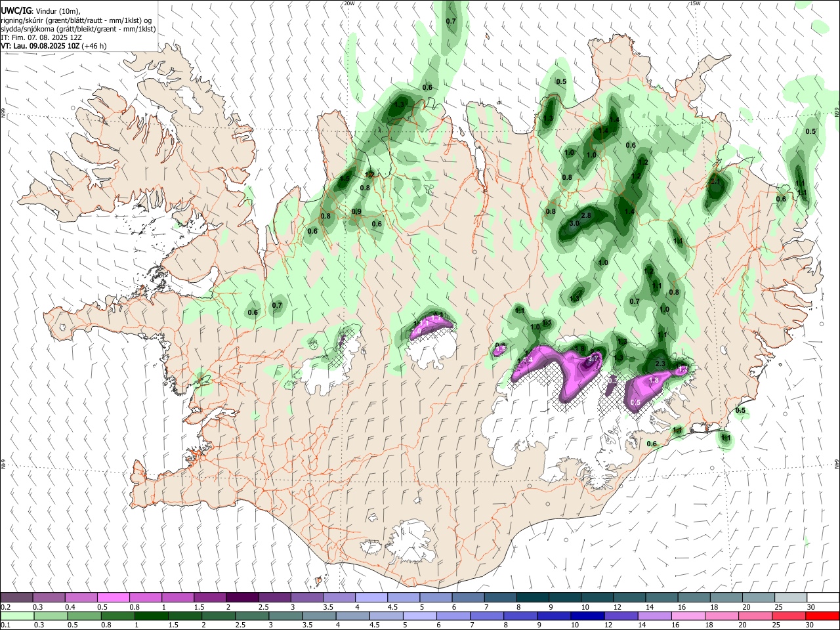Screen dimensions: 840x630
Task: Click the 20W longitude label
Action: 349,3
